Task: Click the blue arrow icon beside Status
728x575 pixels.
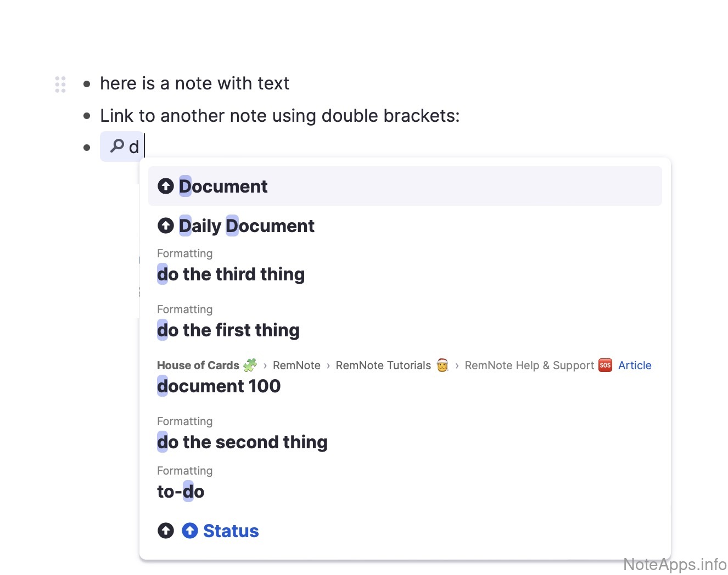Action: [190, 531]
